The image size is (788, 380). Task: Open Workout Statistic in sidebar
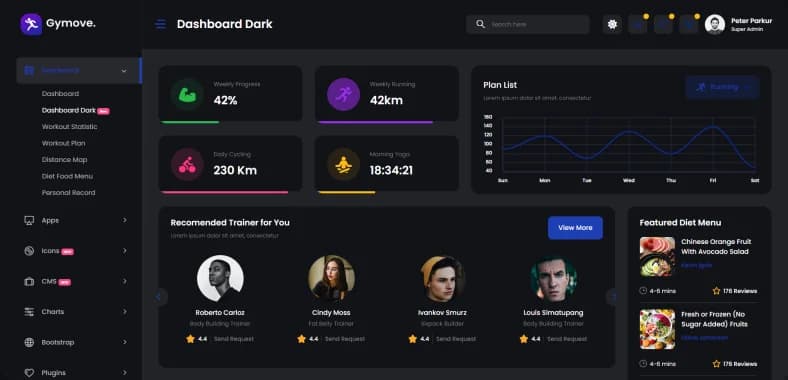tap(69, 127)
